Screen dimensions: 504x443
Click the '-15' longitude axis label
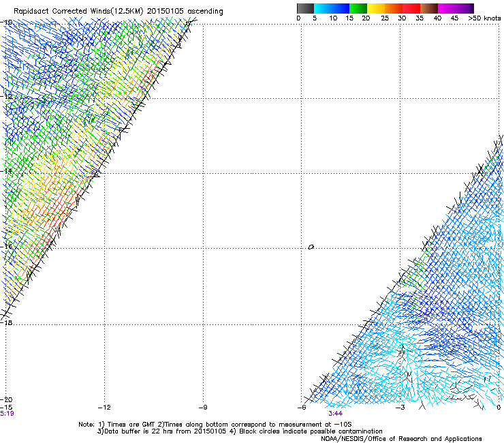click(6, 408)
